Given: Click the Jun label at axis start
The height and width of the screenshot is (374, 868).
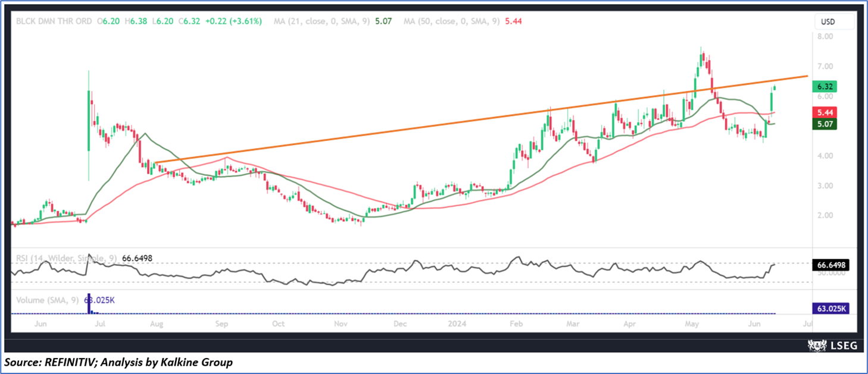Looking at the screenshot, I should 41,325.
